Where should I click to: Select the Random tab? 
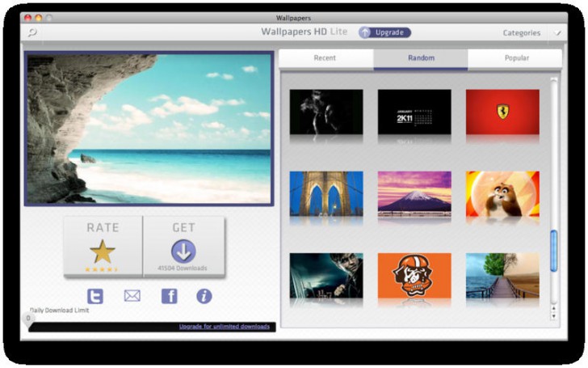[421, 58]
